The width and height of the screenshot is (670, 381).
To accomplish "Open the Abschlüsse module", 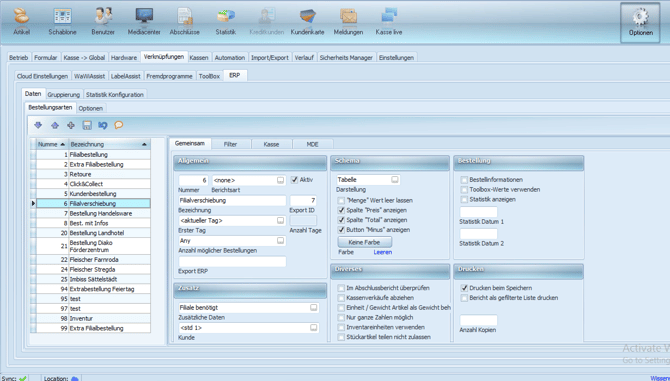I will coord(185,22).
